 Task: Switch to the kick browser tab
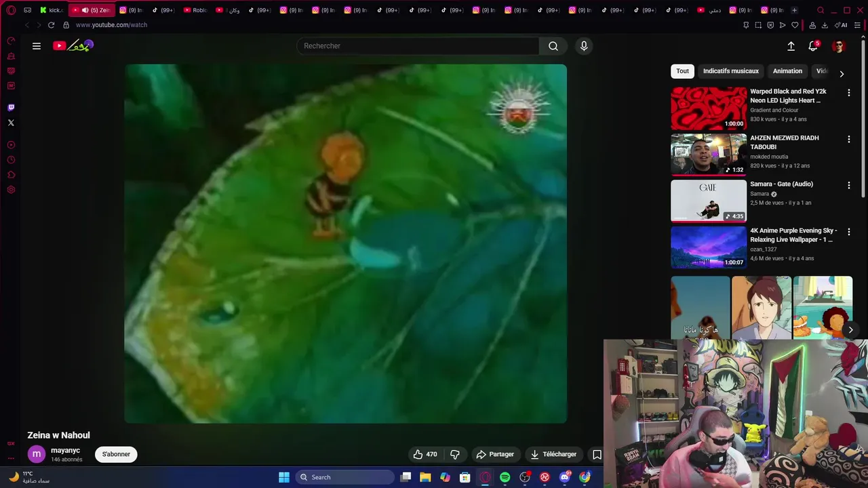coord(52,10)
